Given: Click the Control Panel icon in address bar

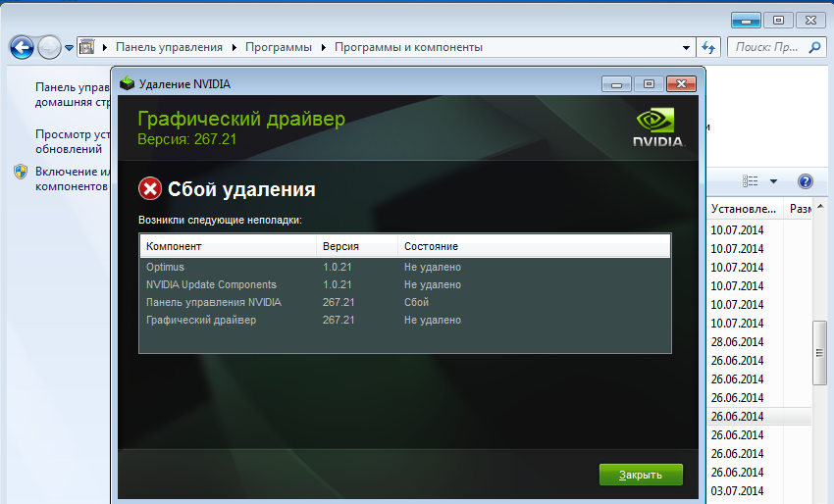Looking at the screenshot, I should 86,47.
